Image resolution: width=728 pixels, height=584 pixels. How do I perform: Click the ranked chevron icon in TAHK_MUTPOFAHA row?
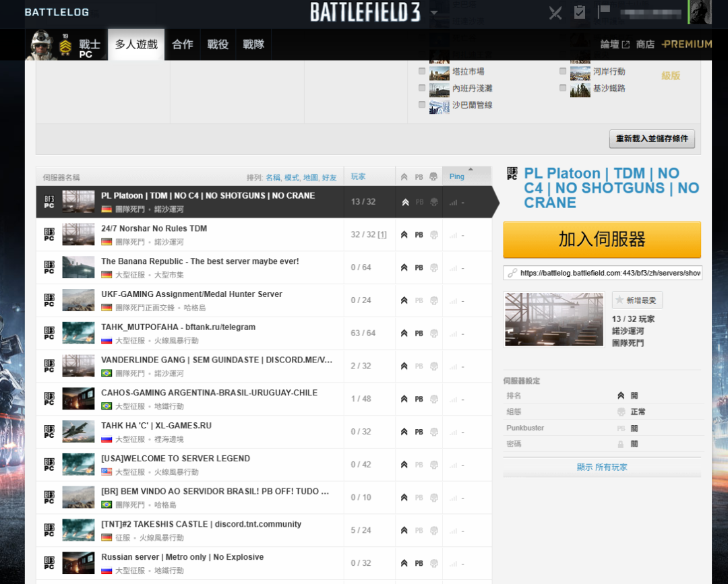tap(404, 333)
